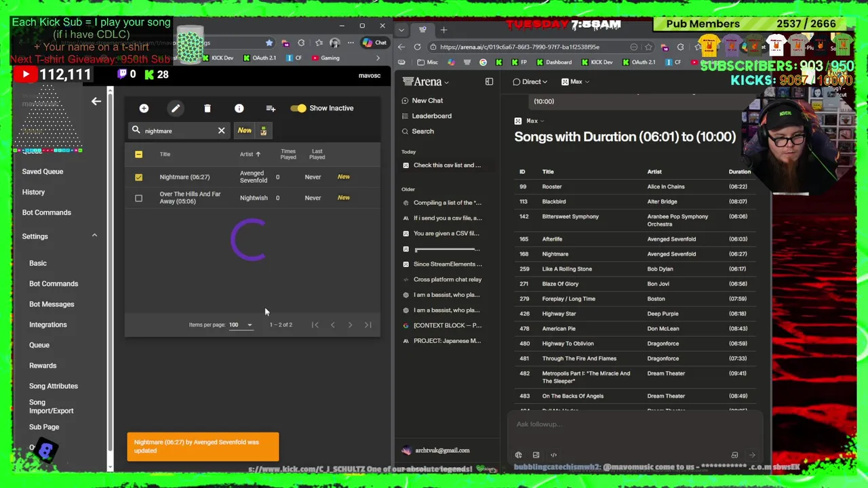Click the trash delete song icon
Image resolution: width=868 pixels, height=488 pixels.
coord(208,108)
